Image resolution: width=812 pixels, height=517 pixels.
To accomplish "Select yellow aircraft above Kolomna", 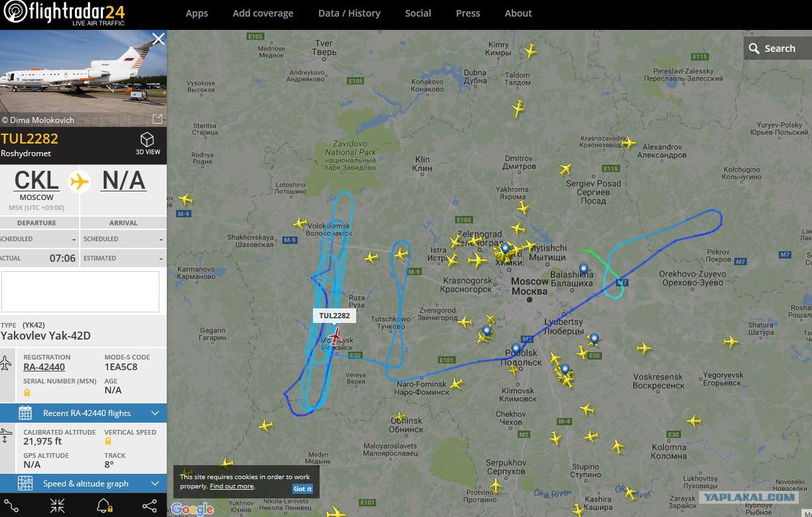I will point(694,421).
